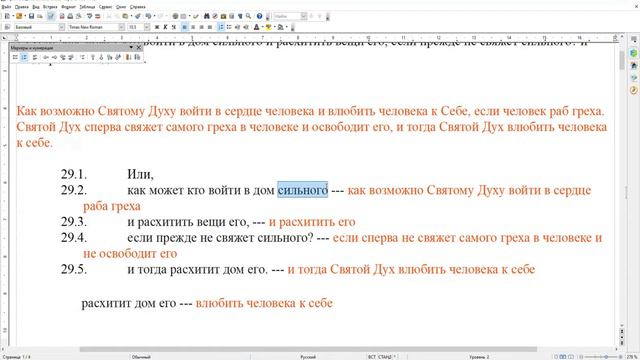This screenshot has width=640, height=360.
Task: Click the horizontal scrollbar
Action: tap(308, 349)
